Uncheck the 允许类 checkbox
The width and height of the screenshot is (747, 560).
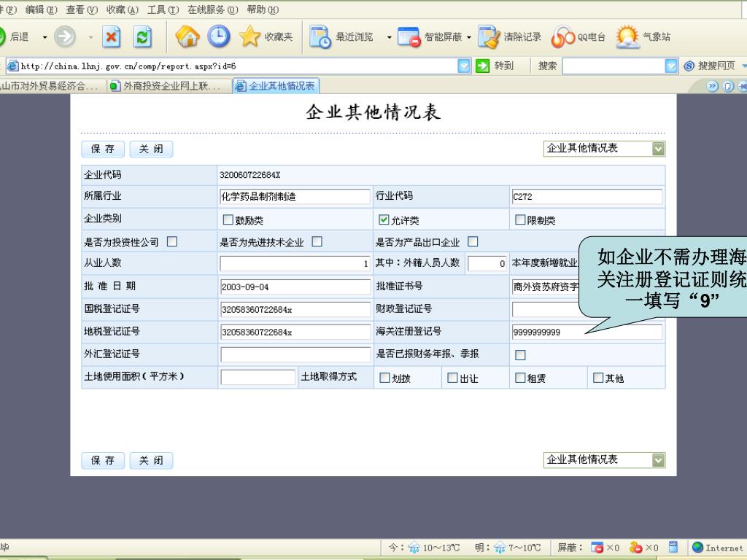coord(384,220)
